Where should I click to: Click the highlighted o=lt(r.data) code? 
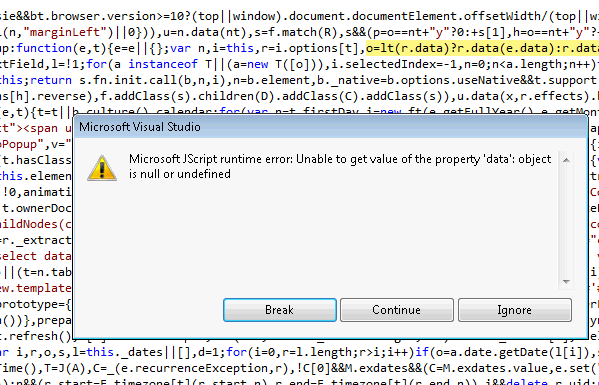click(482, 48)
